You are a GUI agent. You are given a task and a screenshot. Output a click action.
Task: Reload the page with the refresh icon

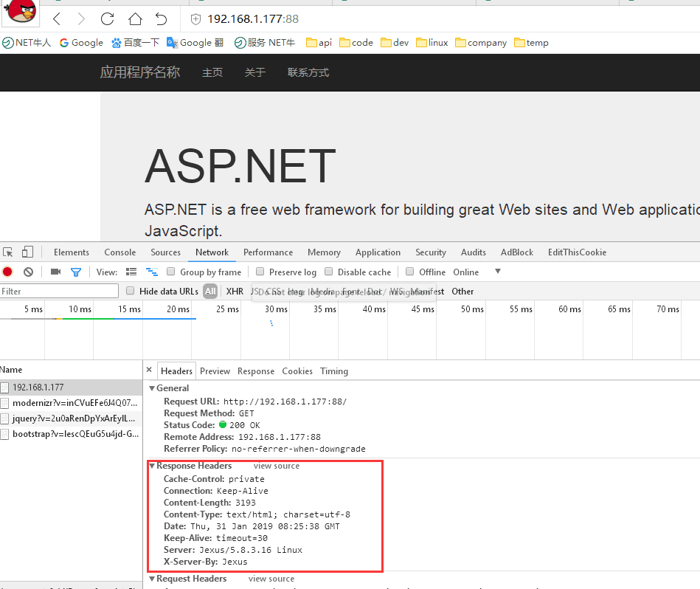point(107,19)
